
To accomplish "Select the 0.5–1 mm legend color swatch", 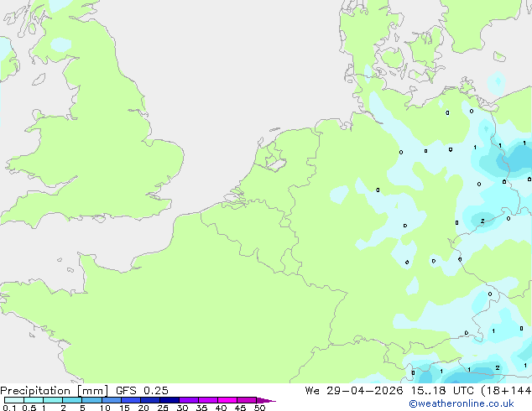I will click(34, 400).
